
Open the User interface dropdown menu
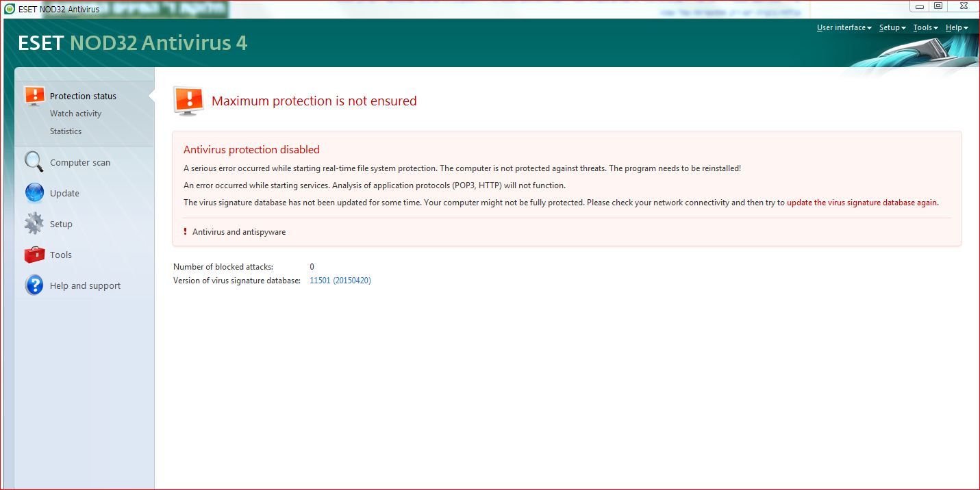[x=844, y=27]
